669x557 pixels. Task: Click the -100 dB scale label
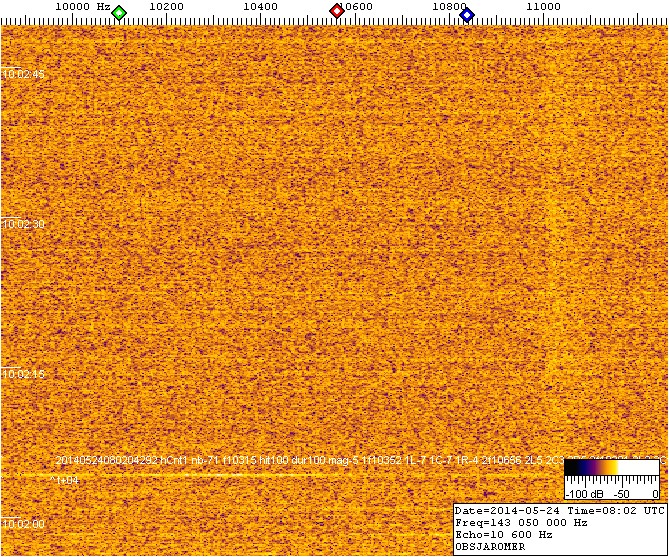pos(582,494)
